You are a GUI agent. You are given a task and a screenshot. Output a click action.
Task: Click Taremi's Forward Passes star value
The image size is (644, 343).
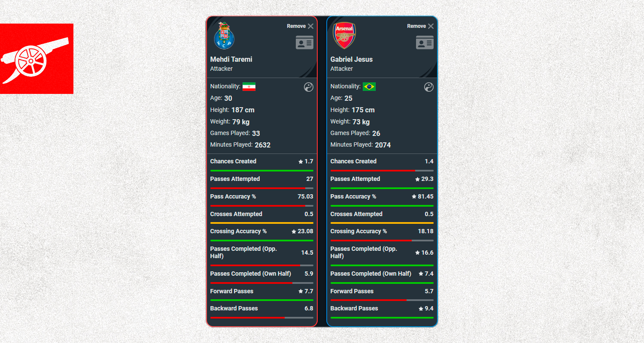click(x=306, y=291)
